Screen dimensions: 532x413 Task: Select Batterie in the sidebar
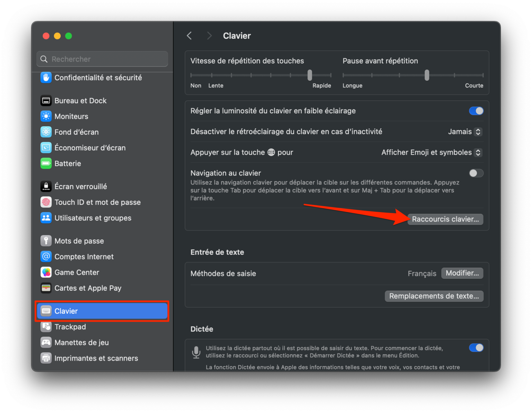(102, 163)
